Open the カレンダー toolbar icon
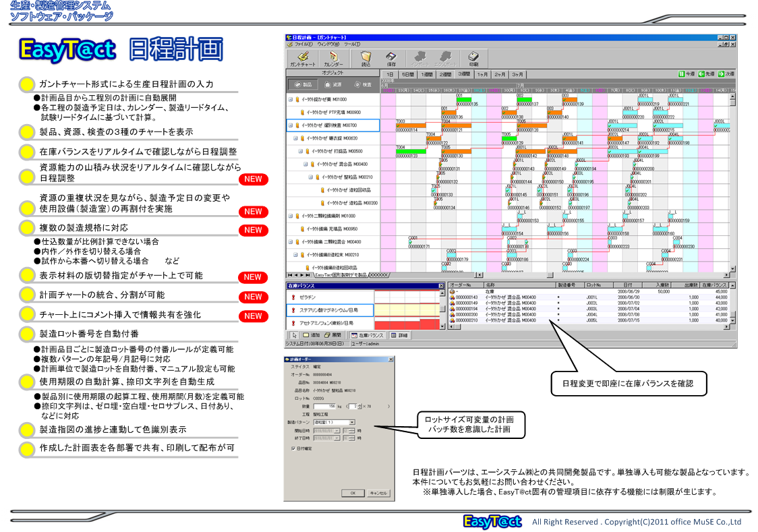 point(333,59)
